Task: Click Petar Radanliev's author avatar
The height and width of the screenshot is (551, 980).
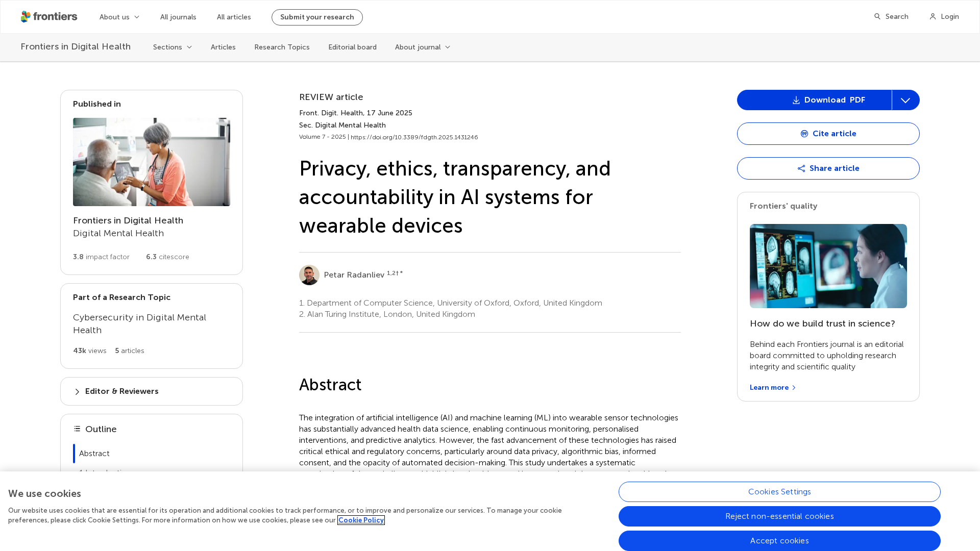Action: click(309, 275)
